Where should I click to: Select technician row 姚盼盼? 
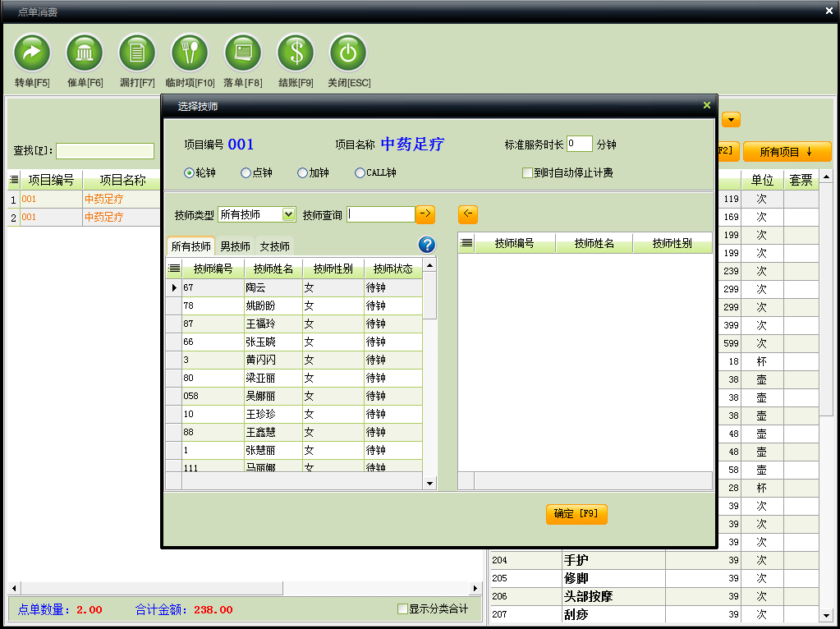pos(294,306)
